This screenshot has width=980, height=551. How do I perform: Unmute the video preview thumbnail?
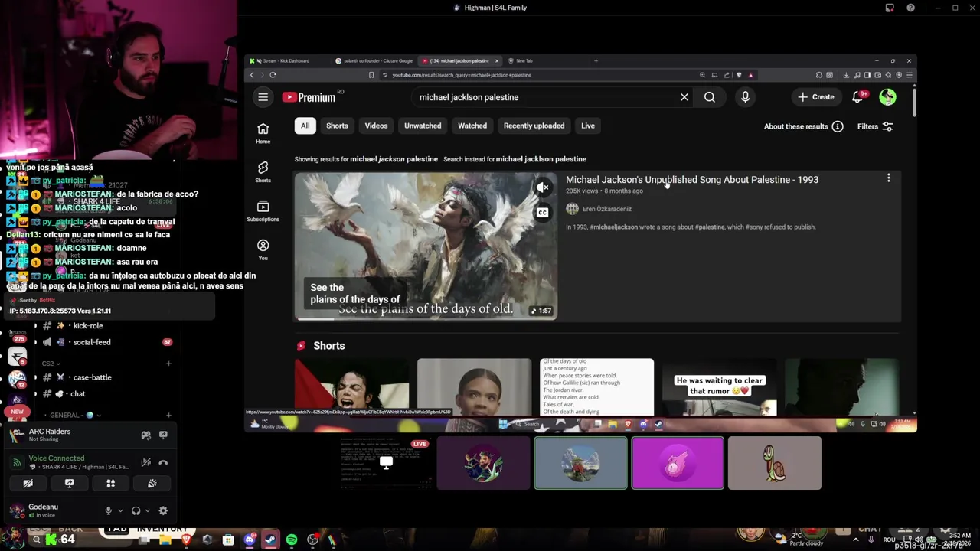point(543,187)
